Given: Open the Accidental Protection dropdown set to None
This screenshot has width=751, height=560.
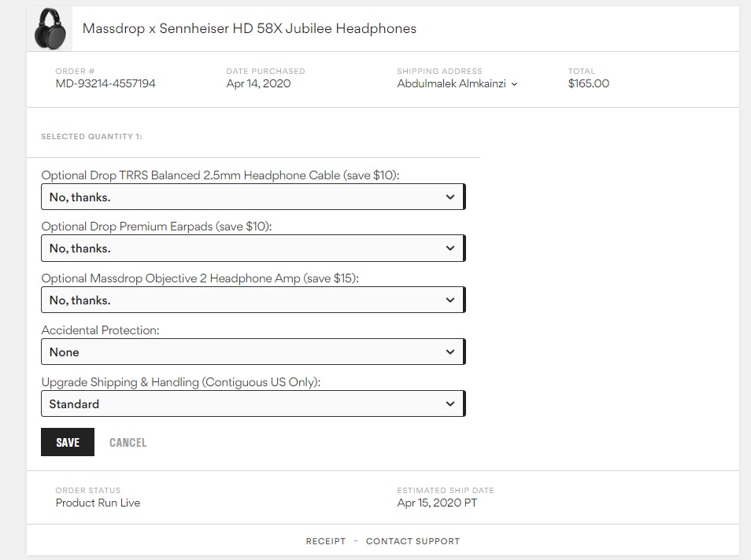Looking at the screenshot, I should (x=253, y=352).
